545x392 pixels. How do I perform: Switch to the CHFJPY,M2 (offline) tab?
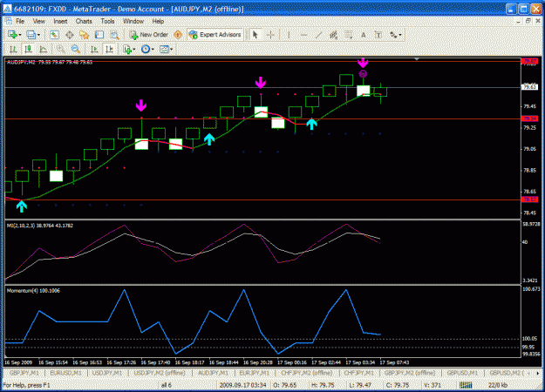[307, 373]
